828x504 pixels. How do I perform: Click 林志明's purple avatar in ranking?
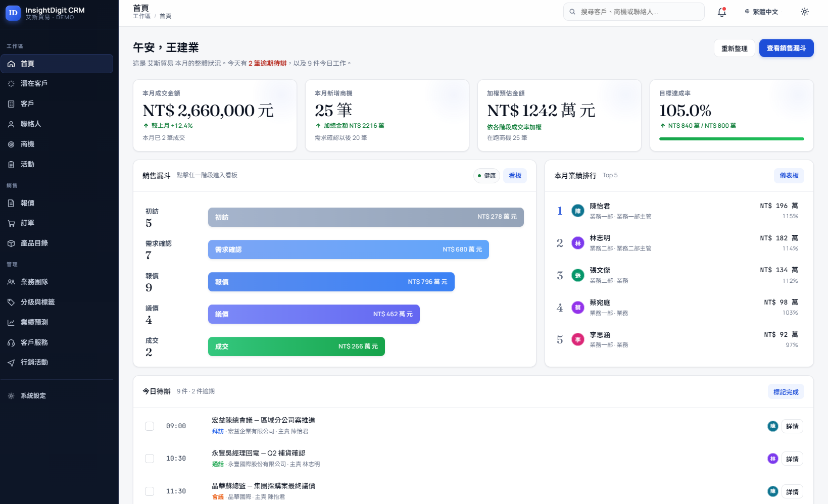point(578,243)
